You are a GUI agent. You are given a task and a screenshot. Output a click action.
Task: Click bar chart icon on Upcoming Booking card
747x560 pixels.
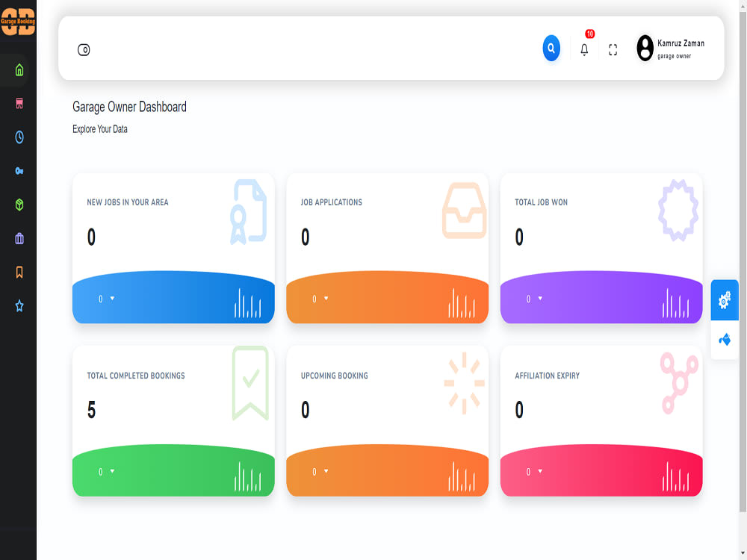461,476
